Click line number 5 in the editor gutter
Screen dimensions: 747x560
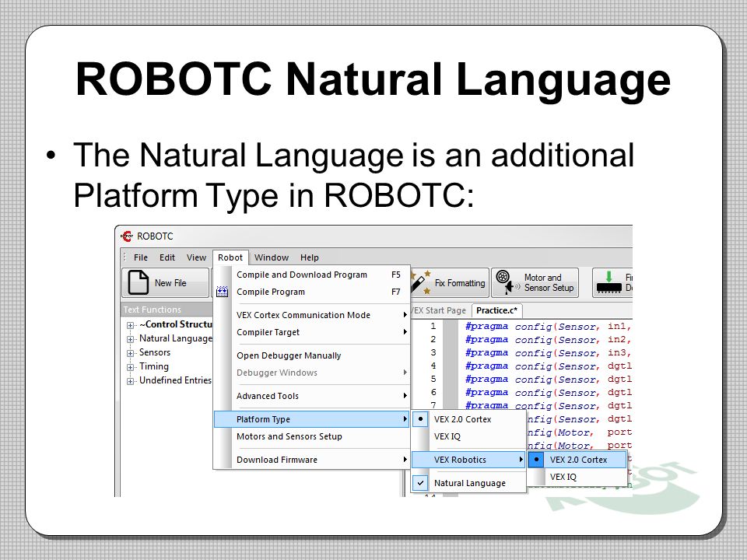tap(433, 380)
